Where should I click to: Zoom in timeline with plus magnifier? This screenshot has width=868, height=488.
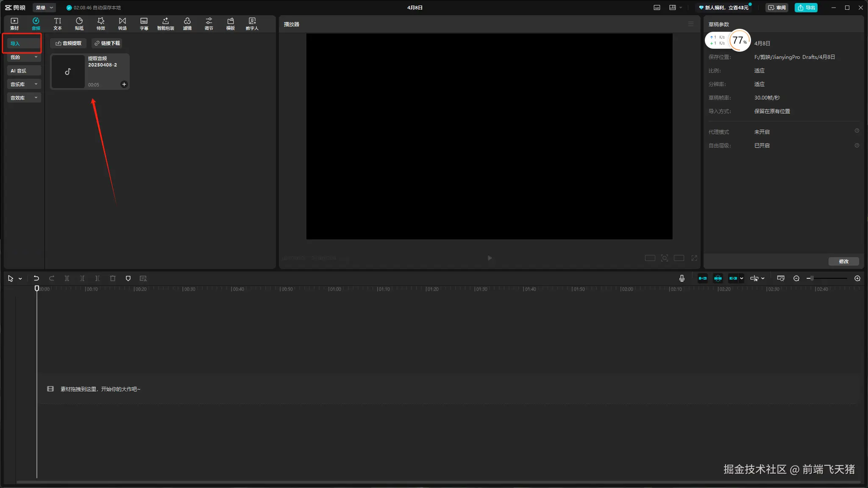(857, 278)
